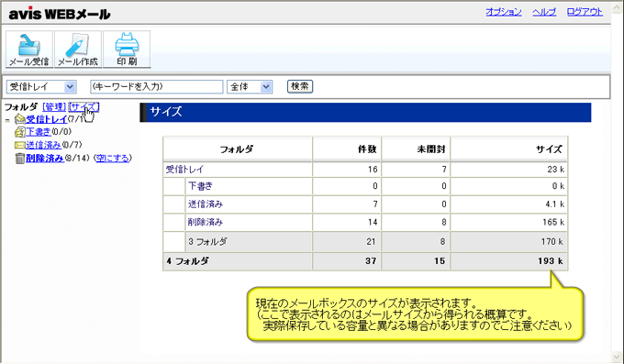Click 受信トレイ in the size table
The height and width of the screenshot is (364, 624).
184,170
